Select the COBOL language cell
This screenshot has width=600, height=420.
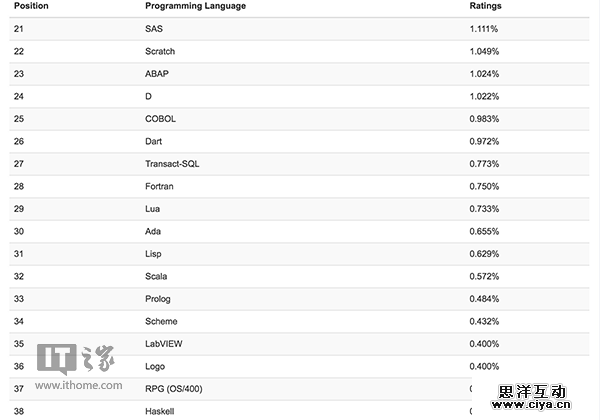(x=160, y=118)
